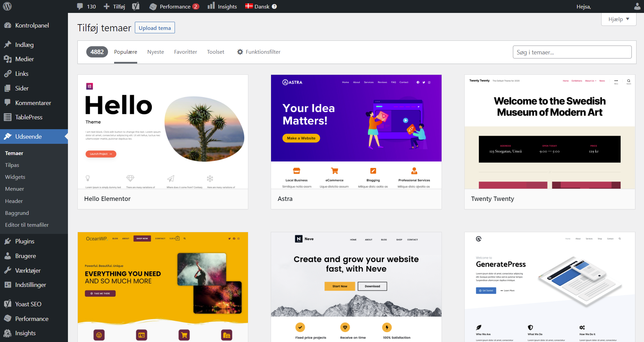Click the Funktionsfilter gear icon
This screenshot has width=644, height=342.
(x=240, y=52)
